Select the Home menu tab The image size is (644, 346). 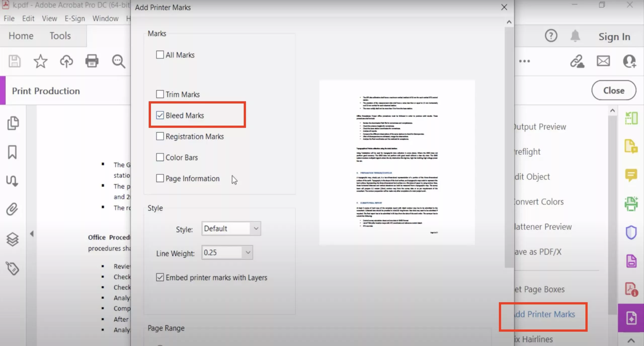pyautogui.click(x=20, y=36)
